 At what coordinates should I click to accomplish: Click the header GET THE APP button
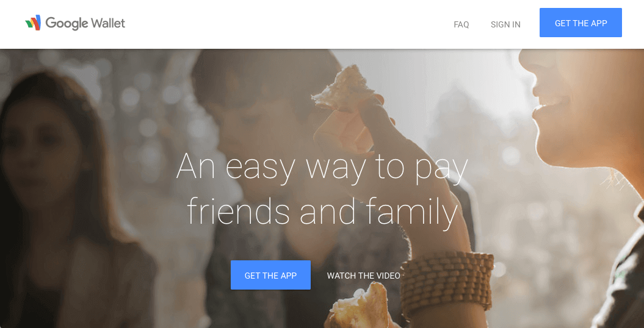[x=581, y=23]
